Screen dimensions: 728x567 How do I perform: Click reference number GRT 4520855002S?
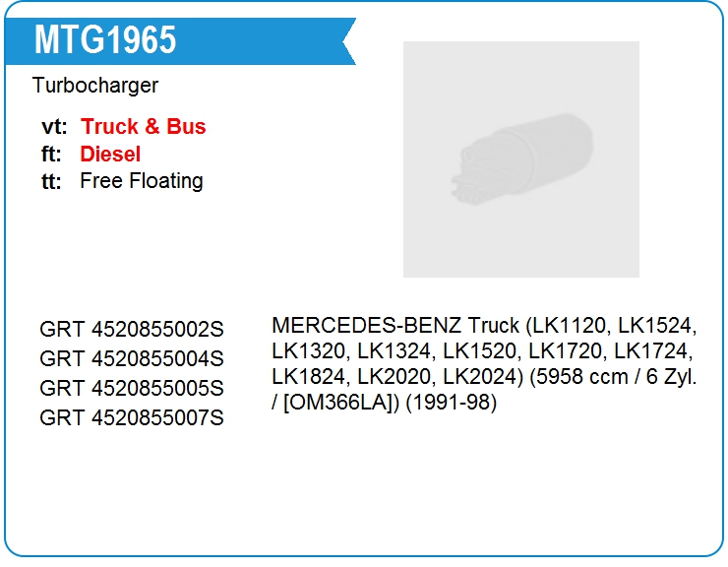point(132,329)
